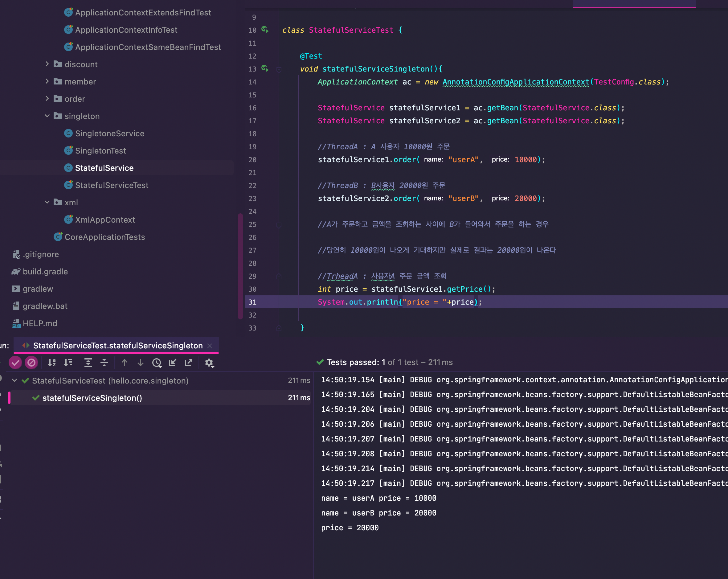This screenshot has height=579, width=728.
Task: Select StatefulServiceTest (hello.core.singleton) result row
Action: click(x=159, y=380)
